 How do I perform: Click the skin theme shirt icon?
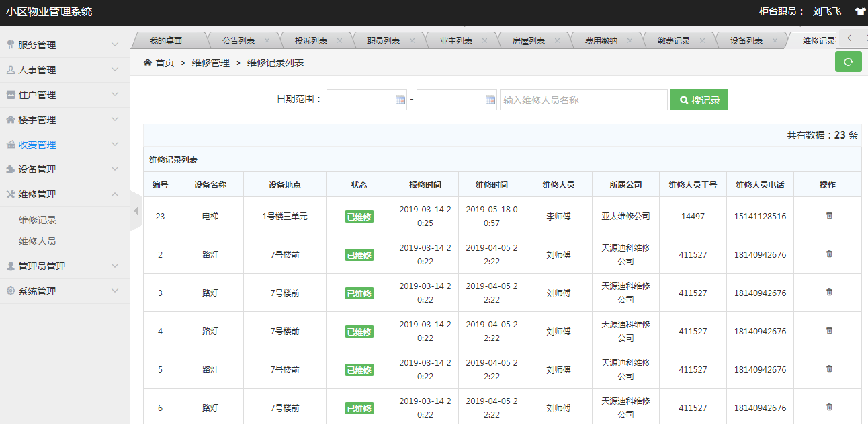click(859, 11)
